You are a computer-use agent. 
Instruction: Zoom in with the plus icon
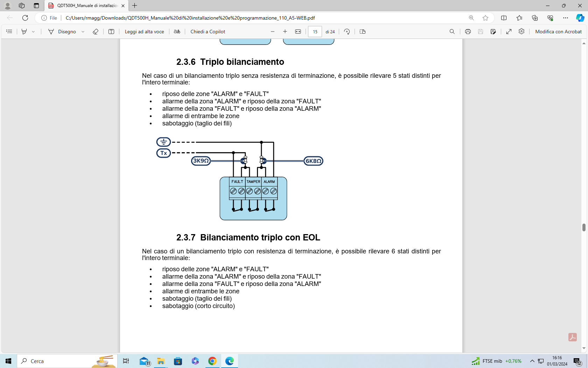point(285,32)
